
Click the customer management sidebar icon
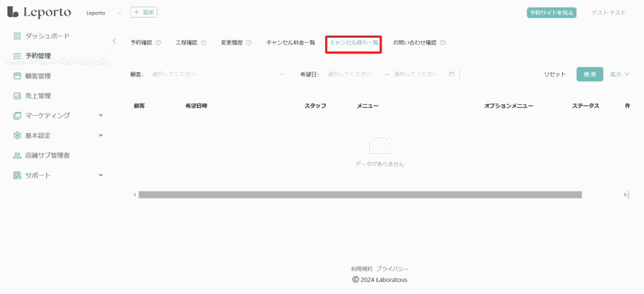click(x=18, y=76)
